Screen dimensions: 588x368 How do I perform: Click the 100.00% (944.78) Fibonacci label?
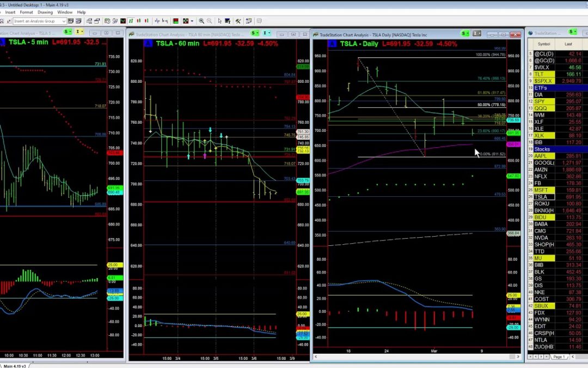[491, 55]
